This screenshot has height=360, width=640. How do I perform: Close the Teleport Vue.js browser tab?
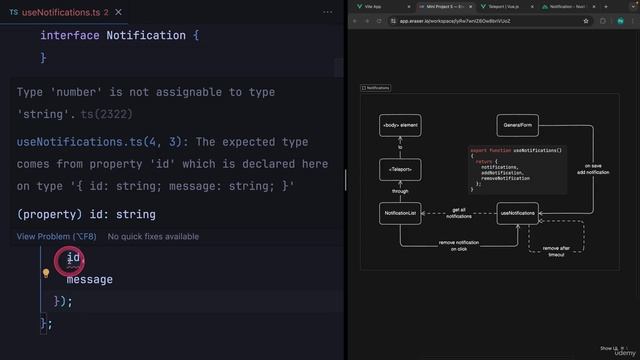coord(532,7)
